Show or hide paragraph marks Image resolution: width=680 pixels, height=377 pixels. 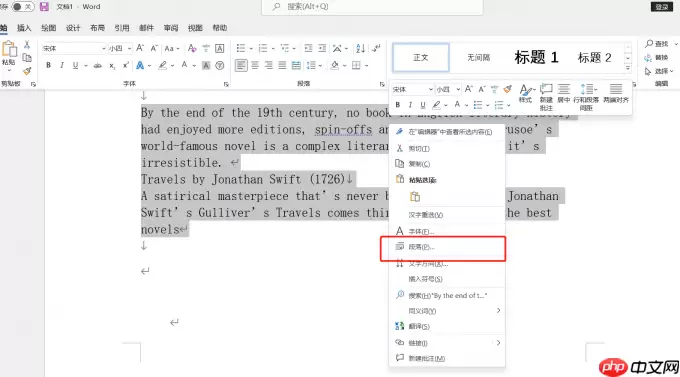pos(376,48)
